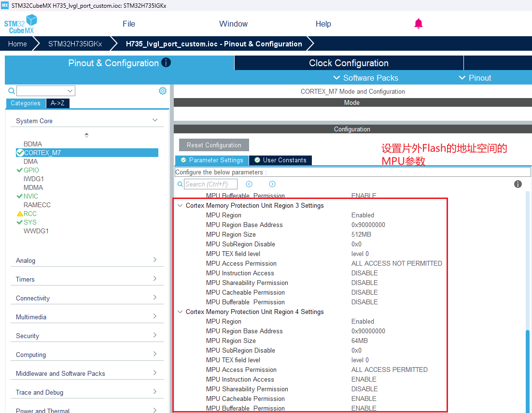Click the Reset Configuration button

pyautogui.click(x=214, y=145)
